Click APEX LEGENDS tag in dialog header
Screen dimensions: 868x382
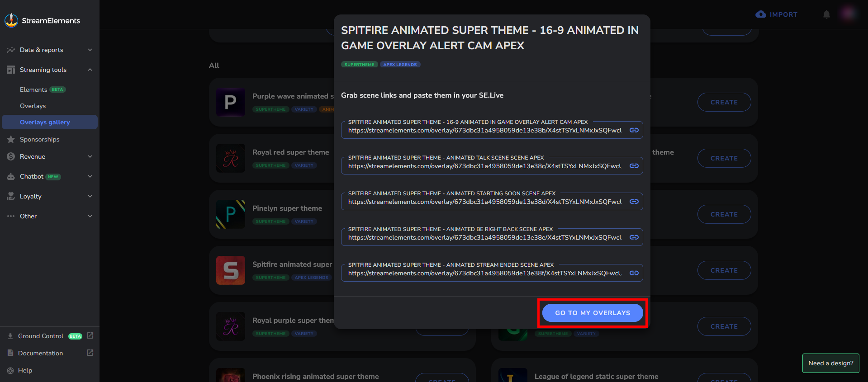(x=400, y=65)
